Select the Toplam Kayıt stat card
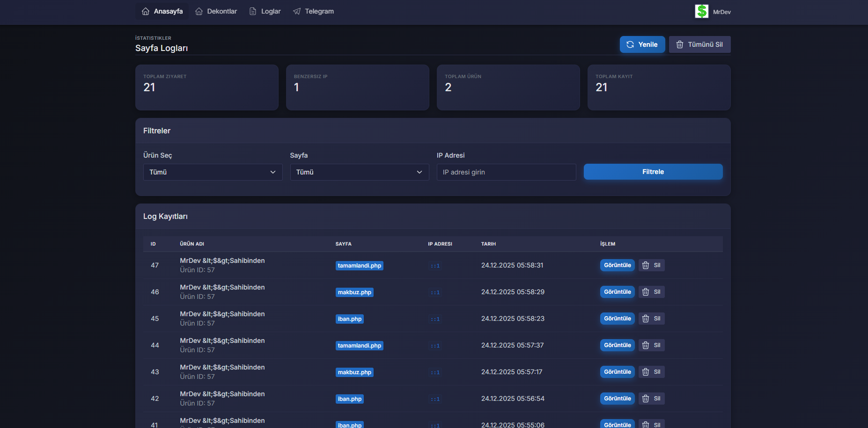Viewport: 868px width, 428px height. [659, 87]
